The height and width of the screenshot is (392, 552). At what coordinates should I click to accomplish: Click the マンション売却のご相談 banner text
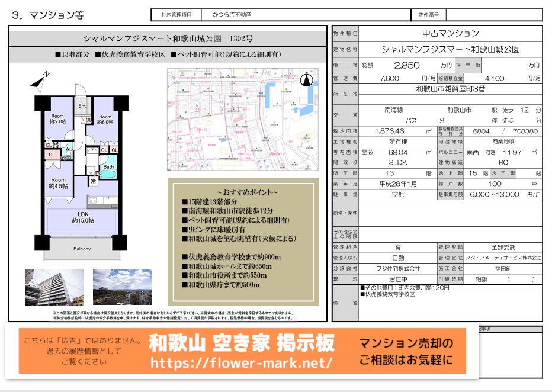pos(406,351)
